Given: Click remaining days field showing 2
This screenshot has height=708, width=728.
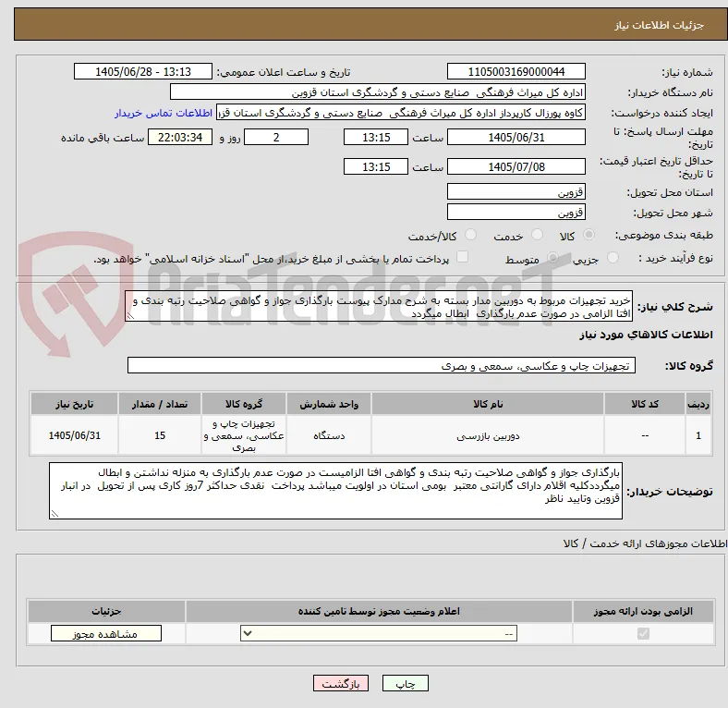Looking at the screenshot, I should point(276,138).
